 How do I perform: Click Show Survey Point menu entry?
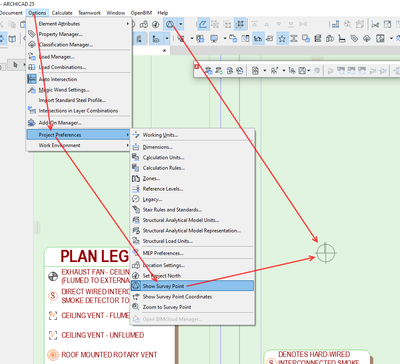point(192,286)
